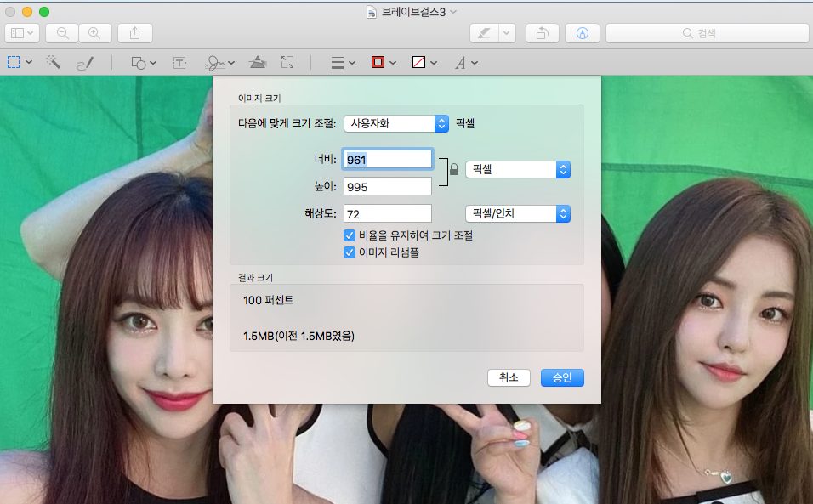Image resolution: width=813 pixels, height=504 pixels.
Task: Open the text style dropdown chevron
Action: click(x=475, y=63)
